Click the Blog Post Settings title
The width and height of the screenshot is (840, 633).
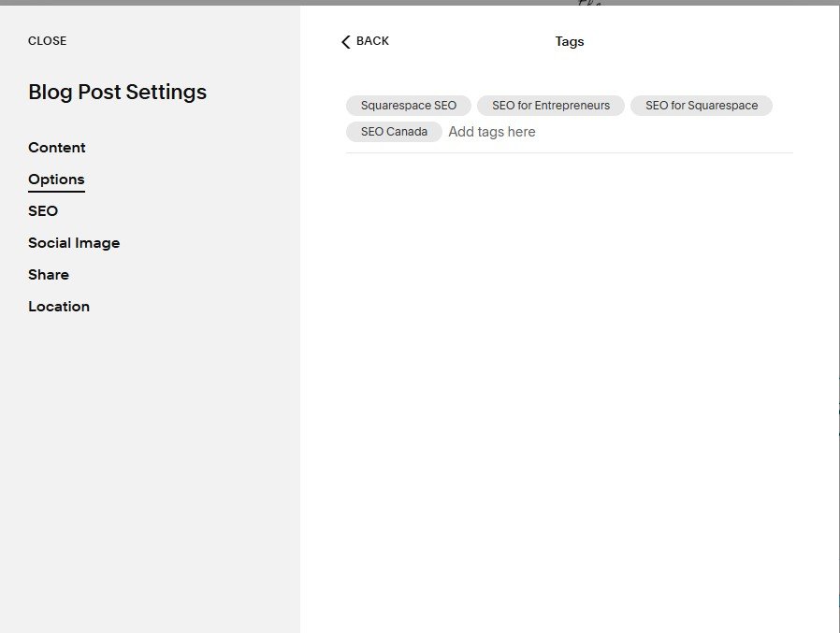pos(117,93)
